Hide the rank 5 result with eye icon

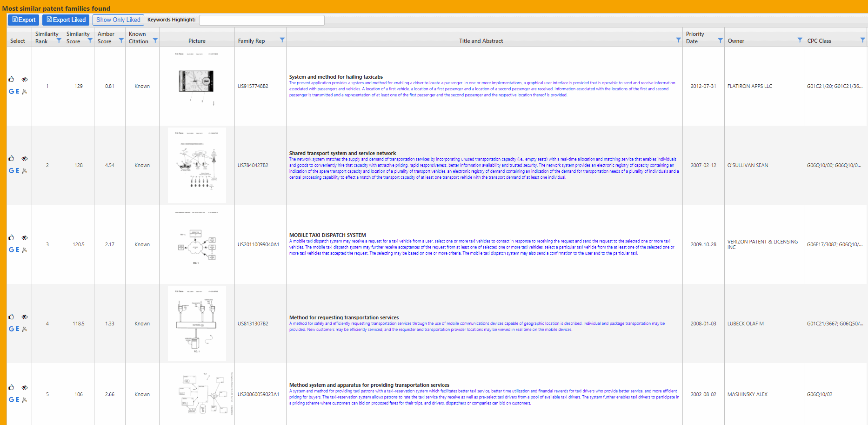25,388
